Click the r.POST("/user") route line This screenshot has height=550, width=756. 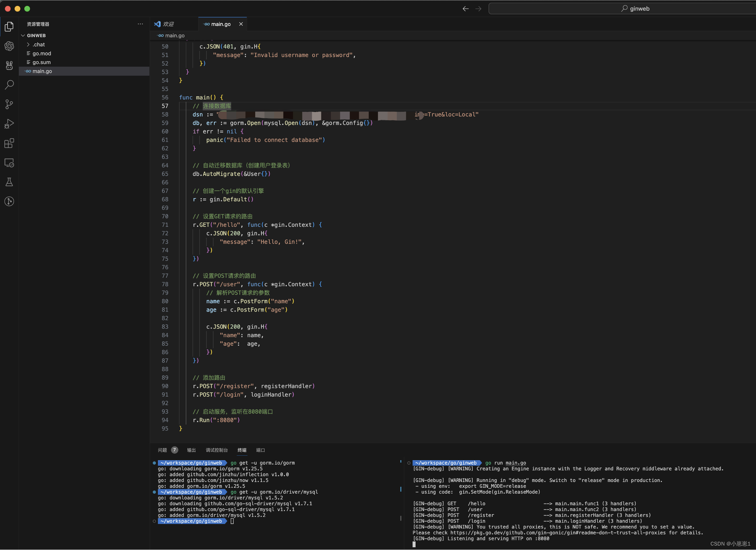tap(257, 284)
